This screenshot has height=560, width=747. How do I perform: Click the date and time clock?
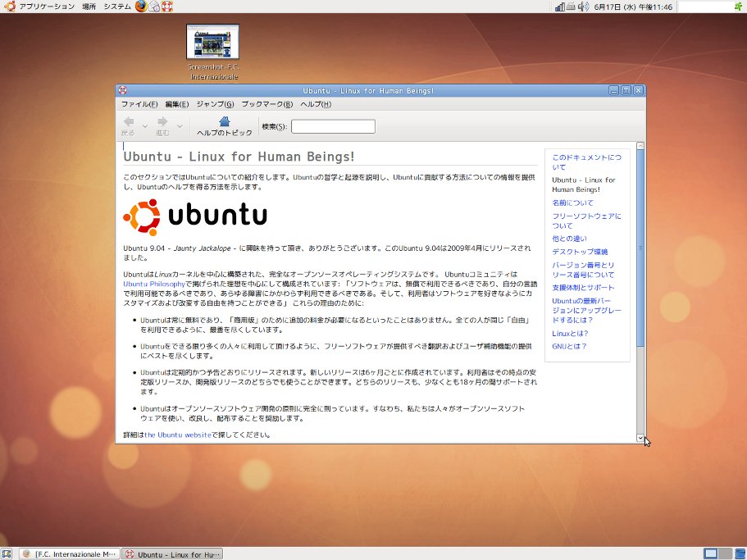633,7
